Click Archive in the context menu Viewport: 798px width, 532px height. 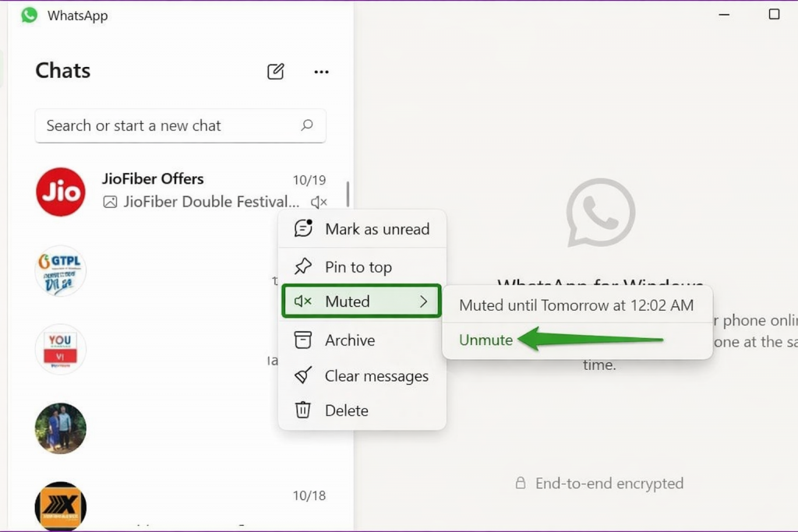click(x=362, y=340)
